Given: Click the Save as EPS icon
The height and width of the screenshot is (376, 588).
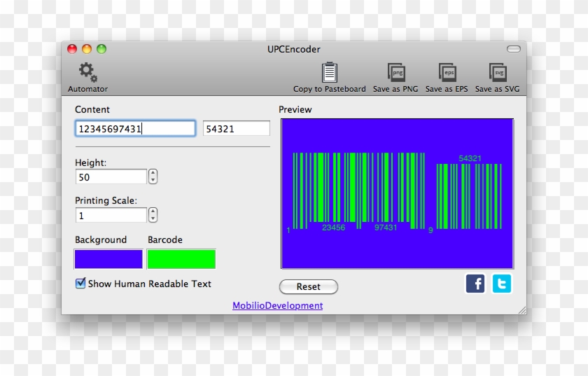Looking at the screenshot, I should (447, 72).
